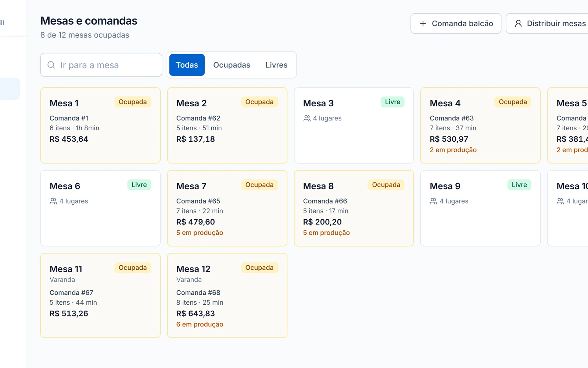
Task: Select the free Mesa 3 card
Action: click(354, 125)
